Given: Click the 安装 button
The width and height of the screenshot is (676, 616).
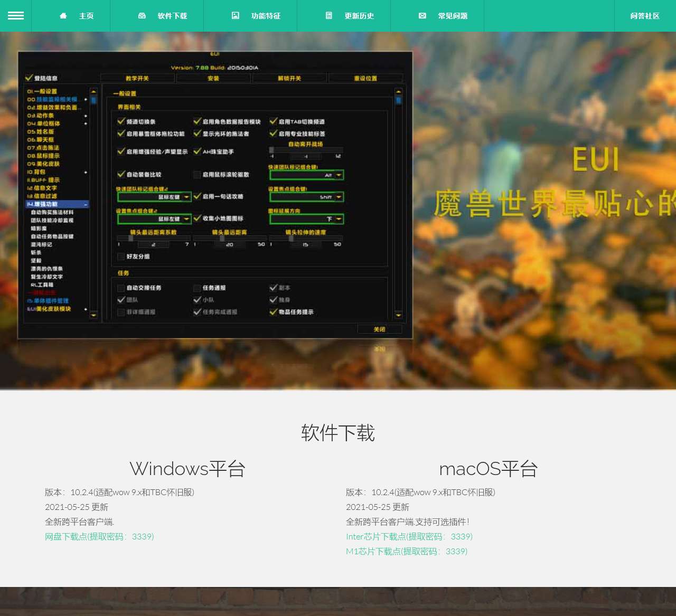Looking at the screenshot, I should click(213, 78).
